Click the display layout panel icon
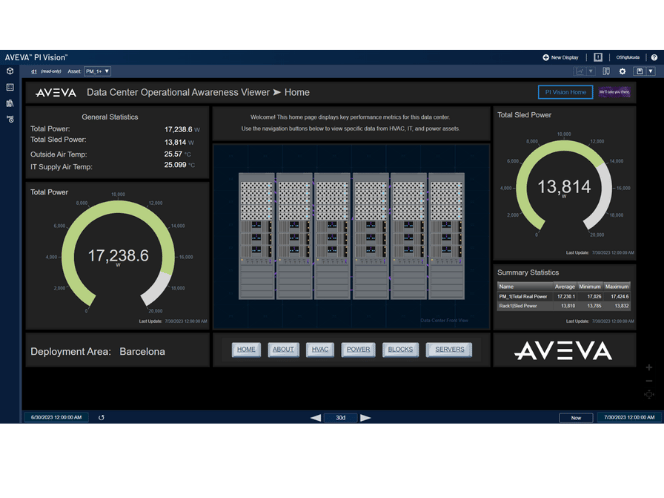 pos(606,71)
